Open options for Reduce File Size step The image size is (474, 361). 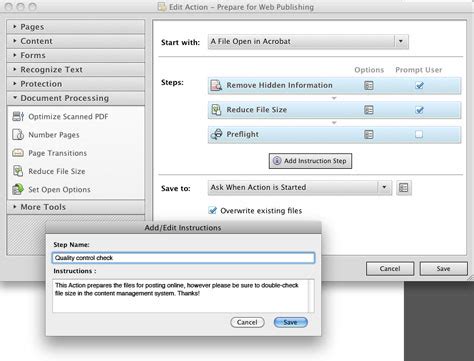point(369,110)
